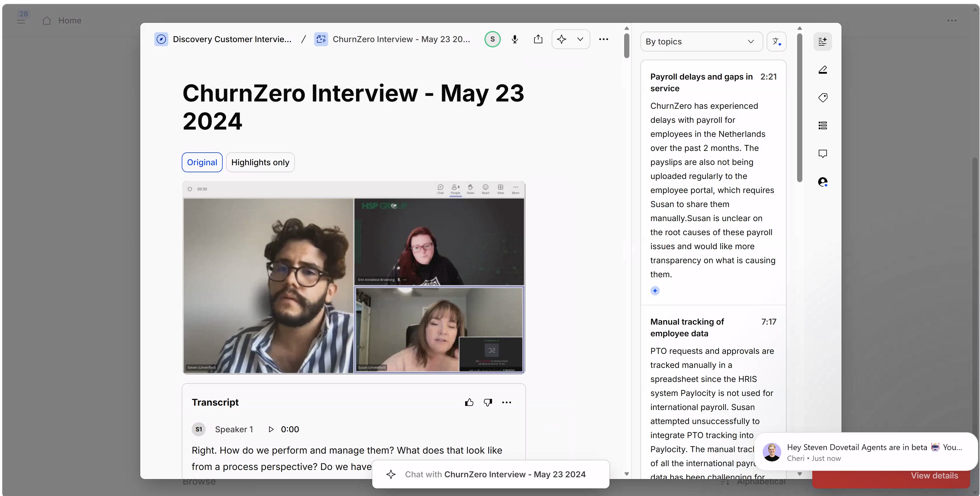Jump to the 7:17 timestamp
This screenshot has width=980, height=496.
(x=769, y=322)
